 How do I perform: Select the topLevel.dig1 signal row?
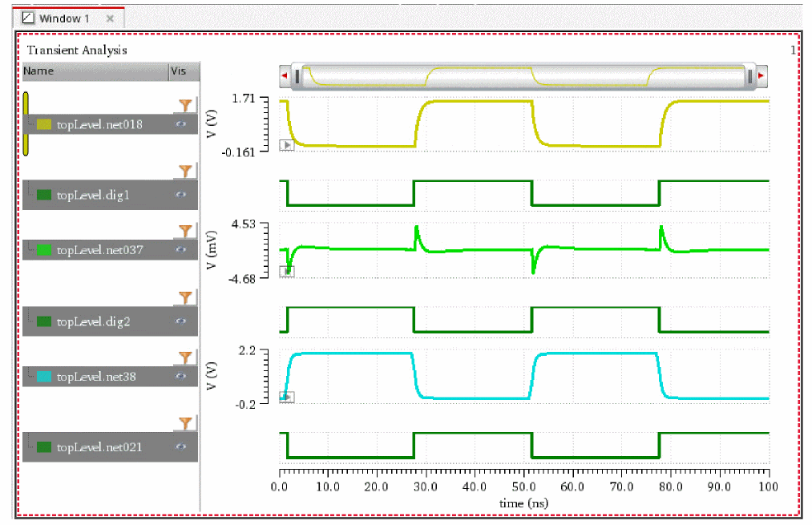111,195
